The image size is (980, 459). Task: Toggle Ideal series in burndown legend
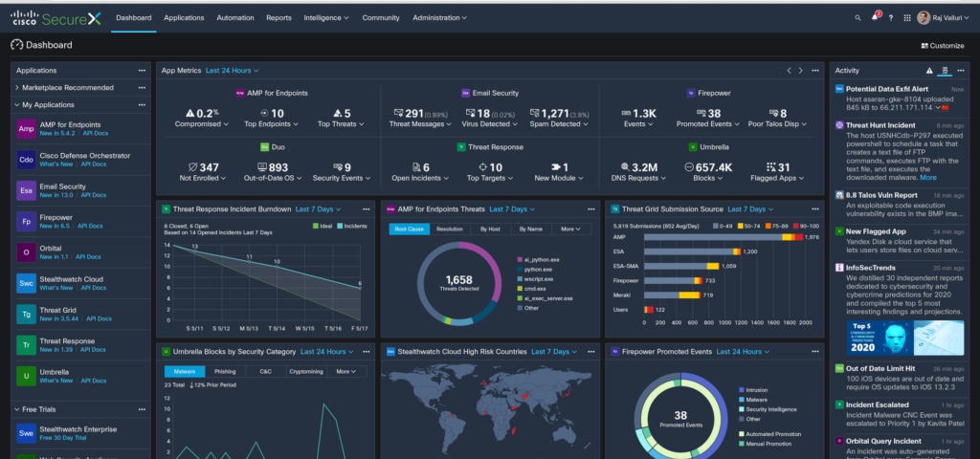(x=323, y=226)
